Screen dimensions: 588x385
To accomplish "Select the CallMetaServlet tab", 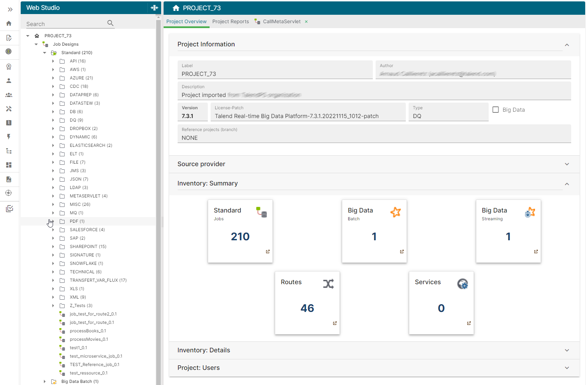I will coord(282,21).
